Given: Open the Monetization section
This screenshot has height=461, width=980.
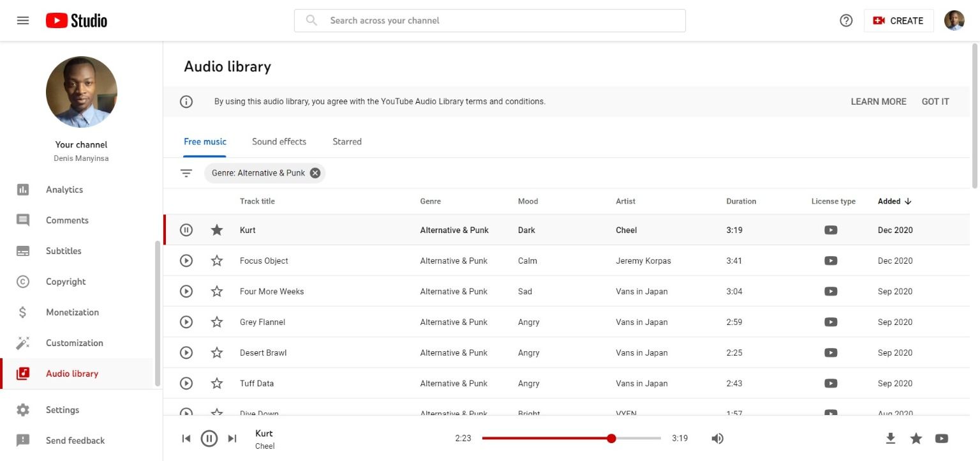Looking at the screenshot, I should [x=72, y=312].
